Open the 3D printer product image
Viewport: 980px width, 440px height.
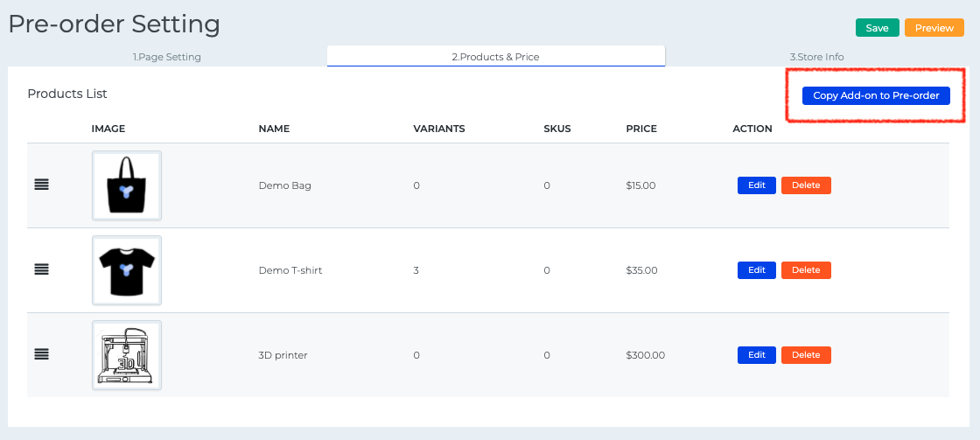pos(127,354)
